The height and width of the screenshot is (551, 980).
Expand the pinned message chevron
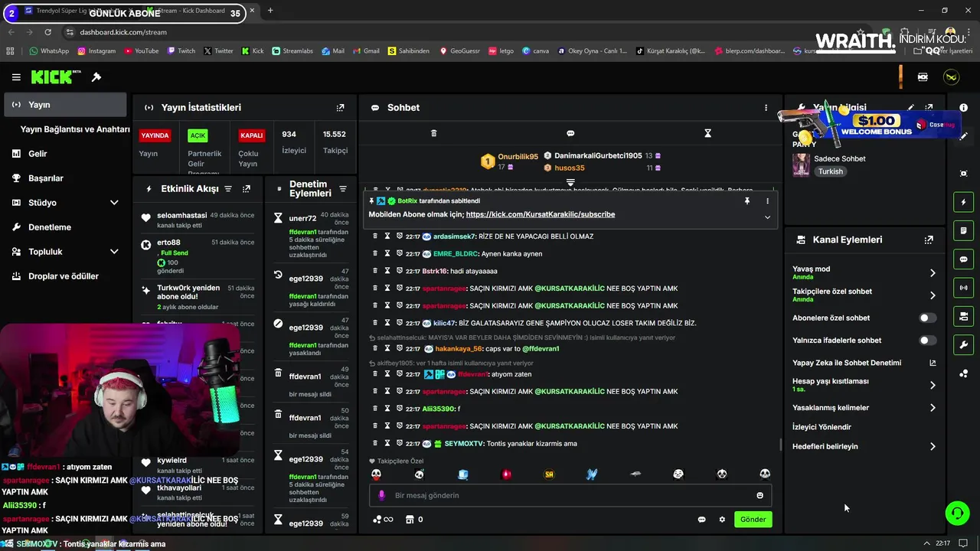(767, 217)
